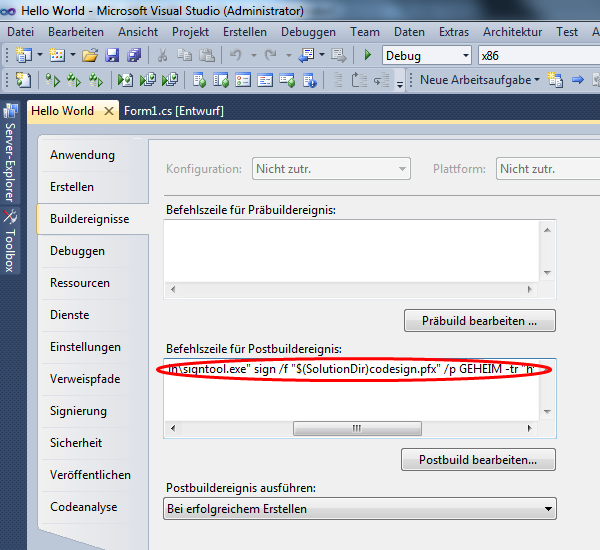The image size is (600, 550).
Task: Click the Präbuild bearbeiten button
Action: pyautogui.click(x=479, y=321)
